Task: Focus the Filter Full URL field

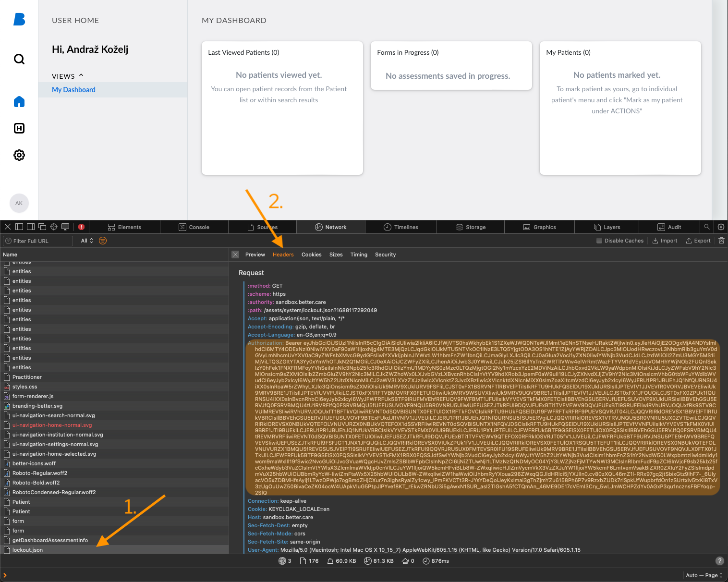Action: (x=38, y=241)
